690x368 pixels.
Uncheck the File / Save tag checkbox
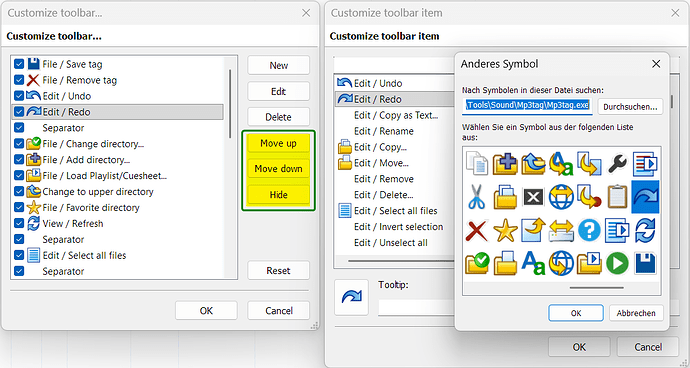point(19,64)
